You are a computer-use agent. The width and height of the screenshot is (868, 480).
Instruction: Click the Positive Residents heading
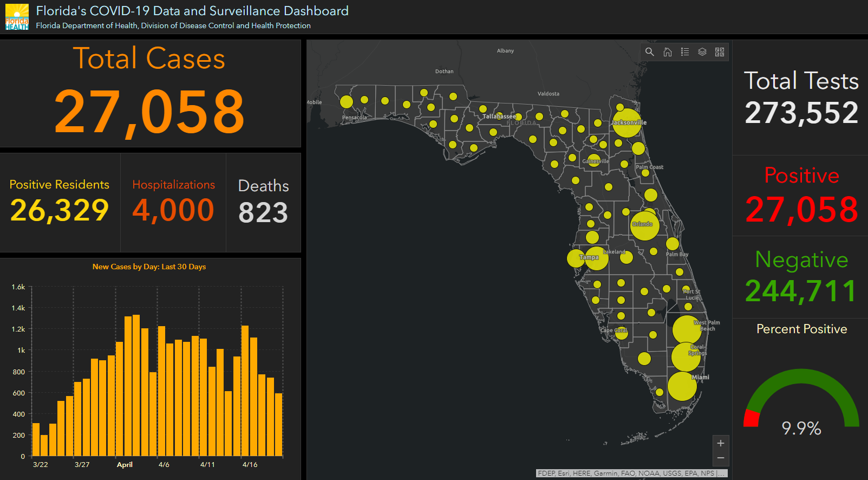[60, 185]
